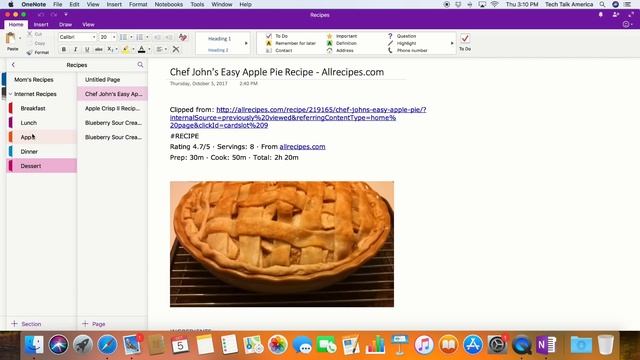Viewport: 640px width, 360px height.
Task: Apply the Remember for later tag
Action: point(291,43)
